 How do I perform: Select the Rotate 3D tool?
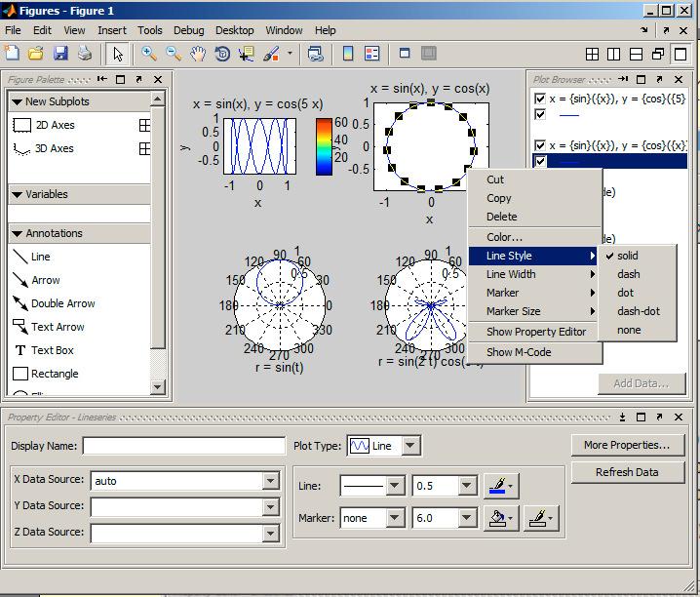tap(222, 54)
